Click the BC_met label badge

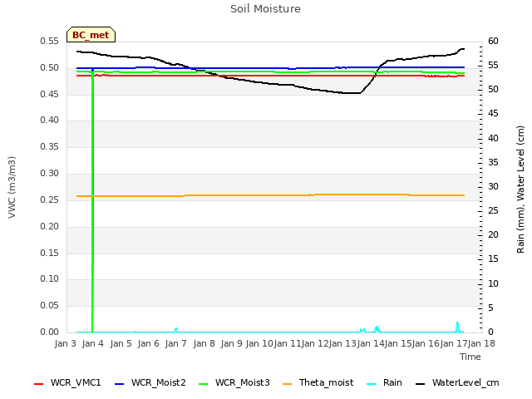pos(91,35)
